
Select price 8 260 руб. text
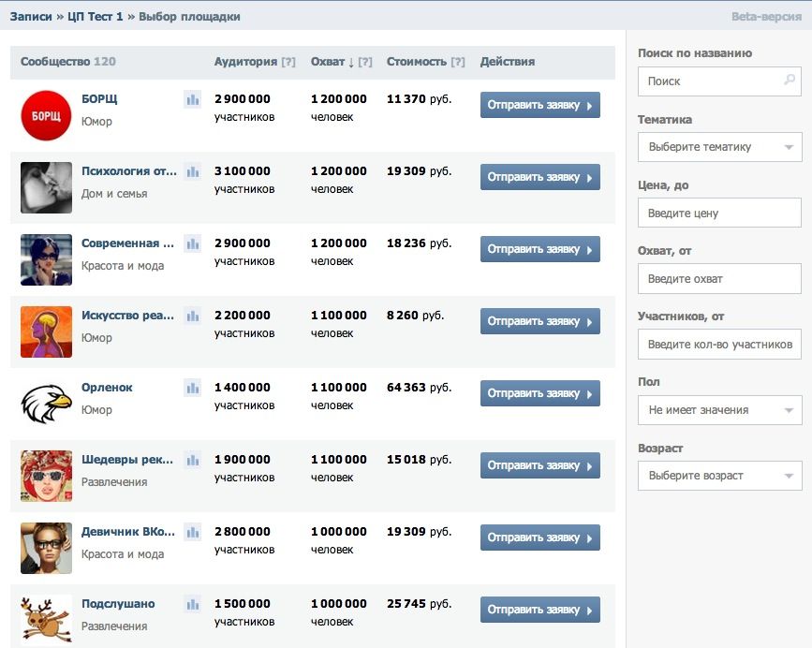tap(415, 316)
